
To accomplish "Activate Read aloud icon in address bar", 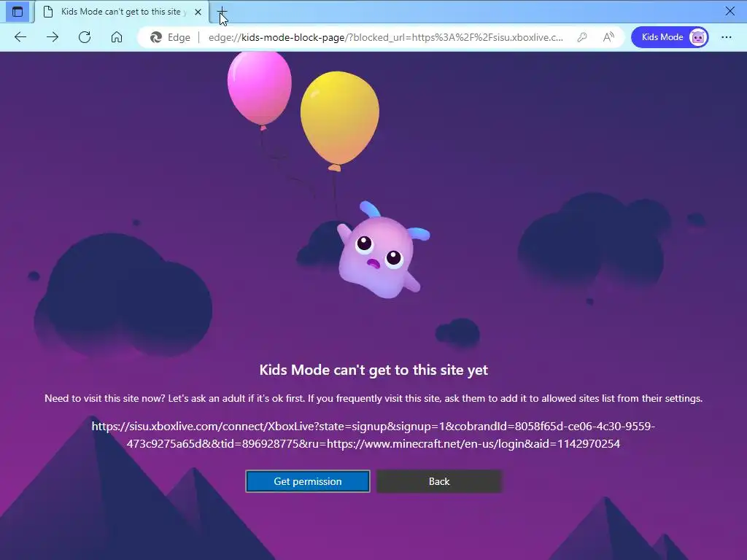I will click(x=608, y=37).
